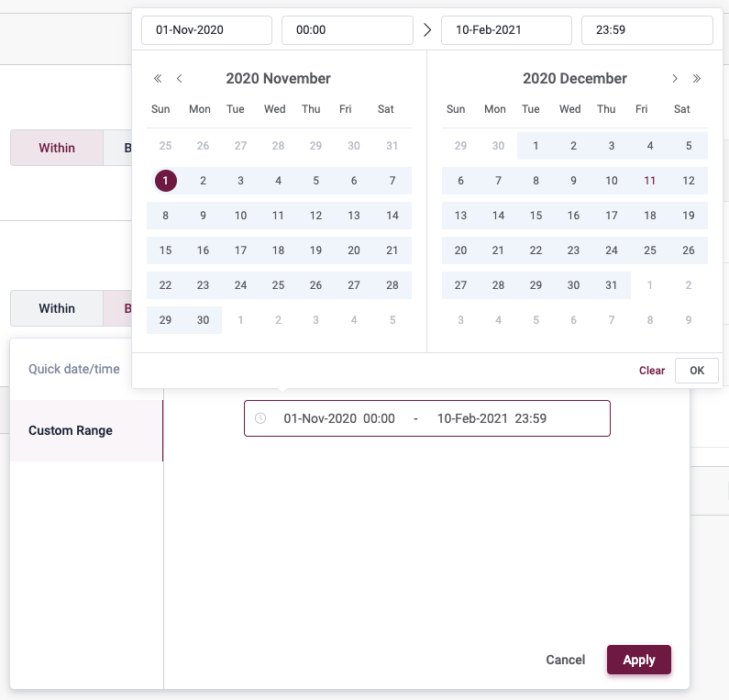Open the custom range date-time field
729x700 pixels.
click(427, 418)
